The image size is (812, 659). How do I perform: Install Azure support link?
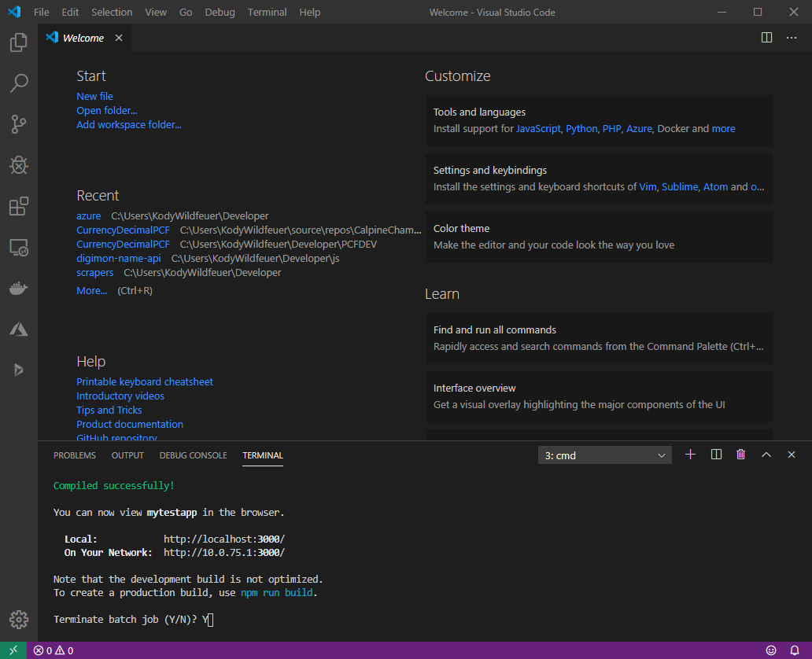tap(639, 128)
